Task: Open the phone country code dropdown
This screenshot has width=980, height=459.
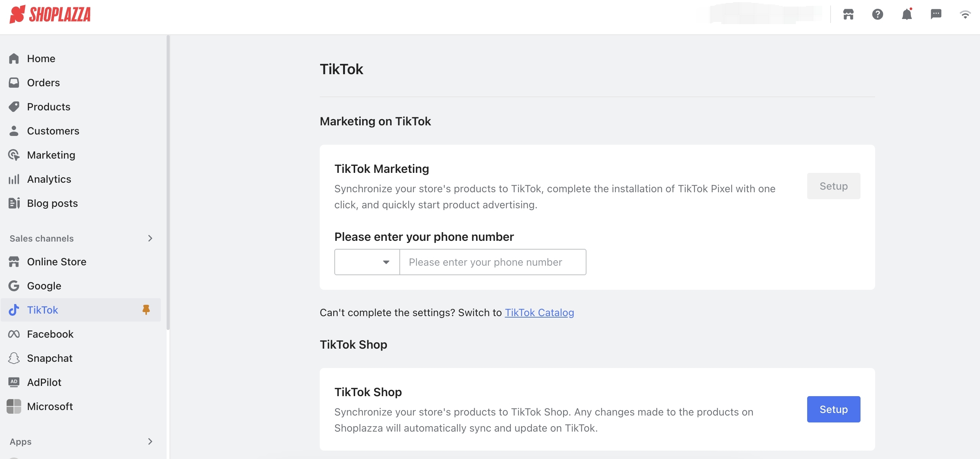Action: coord(367,262)
